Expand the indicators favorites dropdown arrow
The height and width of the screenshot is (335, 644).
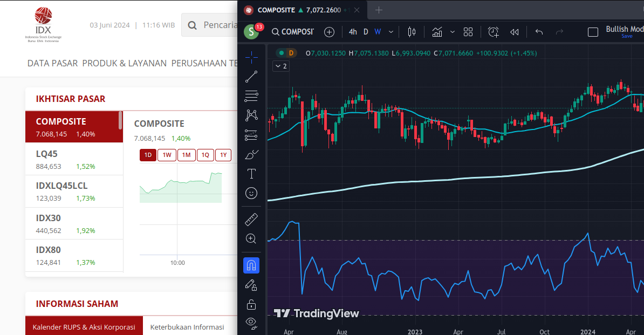coord(452,32)
